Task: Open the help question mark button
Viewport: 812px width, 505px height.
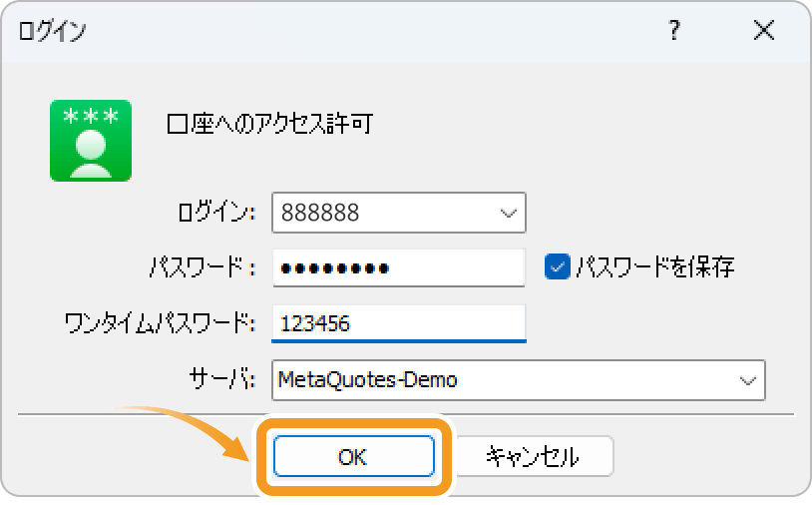Action: pos(673,30)
